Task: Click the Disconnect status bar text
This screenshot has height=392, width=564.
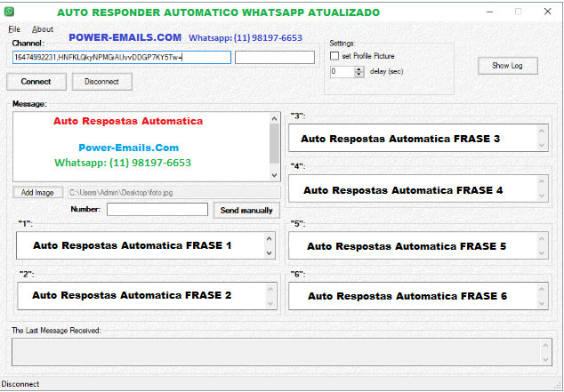Action: pyautogui.click(x=20, y=384)
